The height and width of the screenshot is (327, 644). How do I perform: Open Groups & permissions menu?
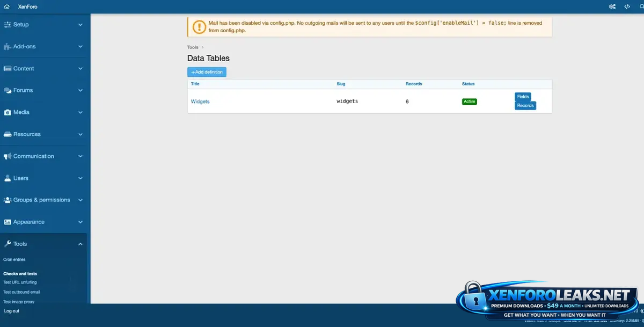point(41,200)
